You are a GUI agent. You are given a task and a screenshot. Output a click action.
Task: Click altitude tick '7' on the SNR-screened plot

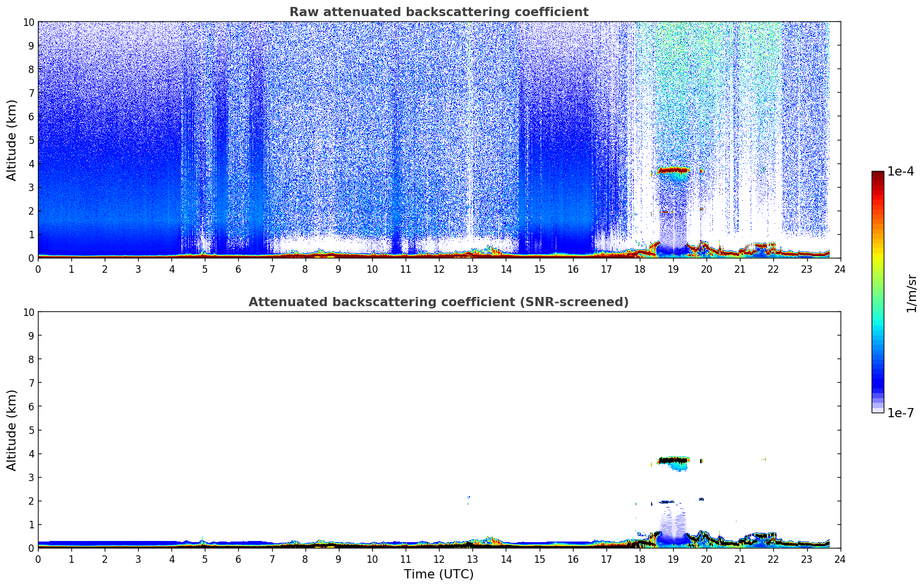click(x=31, y=383)
